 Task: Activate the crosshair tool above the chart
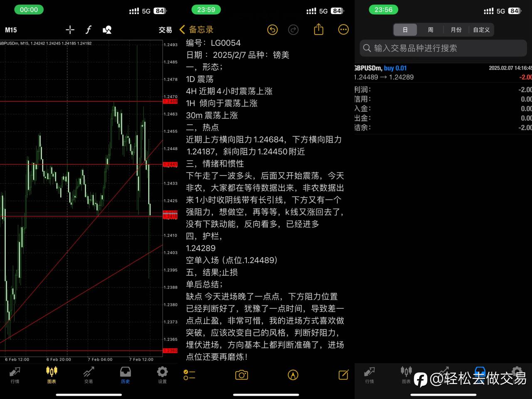[70, 30]
